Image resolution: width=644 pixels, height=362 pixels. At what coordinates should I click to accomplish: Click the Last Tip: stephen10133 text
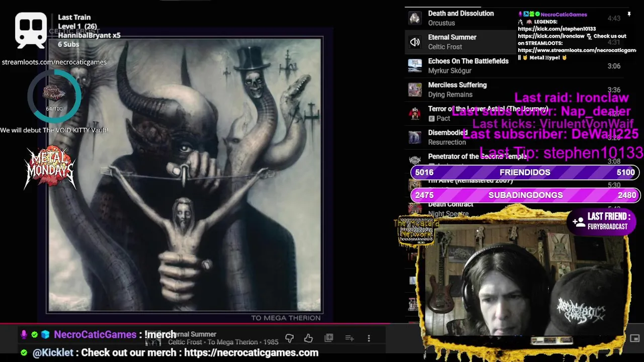(561, 152)
